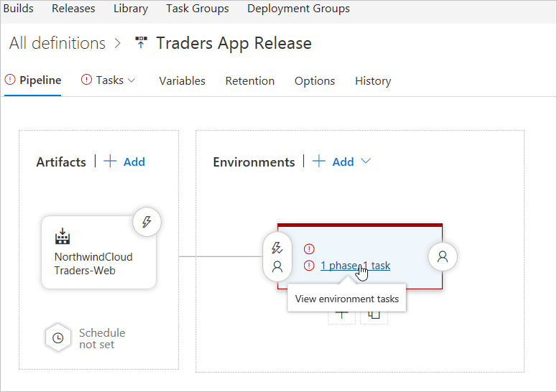Screen dimensions: 557x392
Task: Click the Environments heading
Action: (254, 162)
